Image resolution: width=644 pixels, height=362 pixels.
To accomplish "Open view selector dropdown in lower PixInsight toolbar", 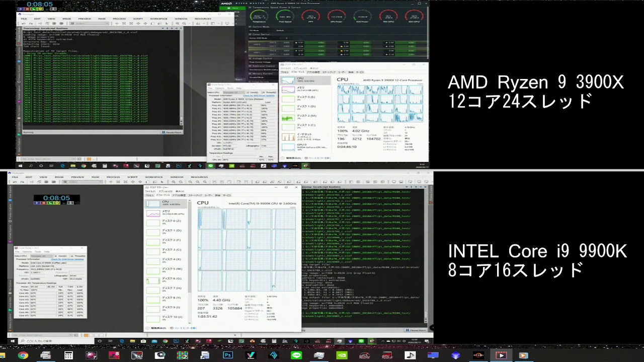I will (83, 182).
